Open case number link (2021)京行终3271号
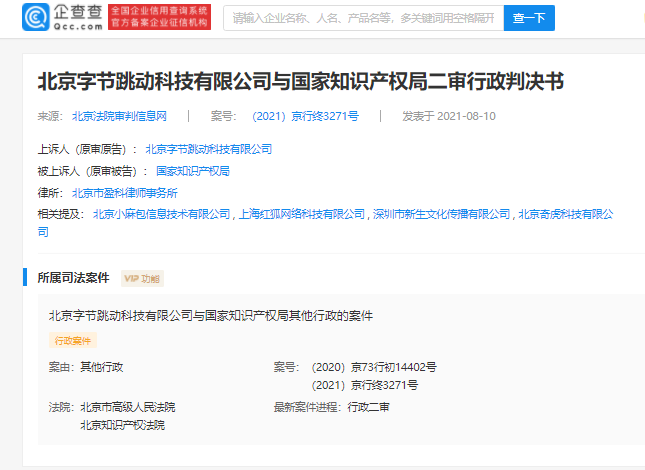Screen dimensions: 645x470 pyautogui.click(x=305, y=116)
